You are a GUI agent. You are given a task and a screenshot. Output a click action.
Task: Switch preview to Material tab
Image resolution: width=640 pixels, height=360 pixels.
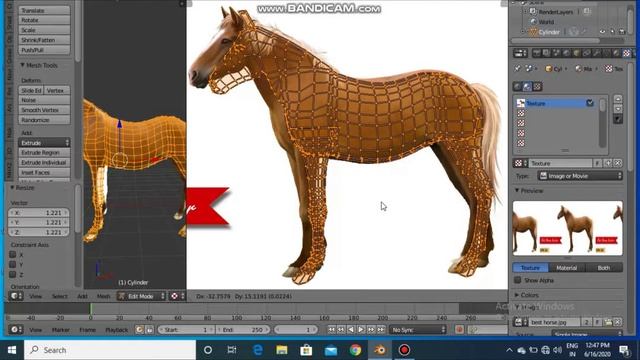click(x=567, y=268)
